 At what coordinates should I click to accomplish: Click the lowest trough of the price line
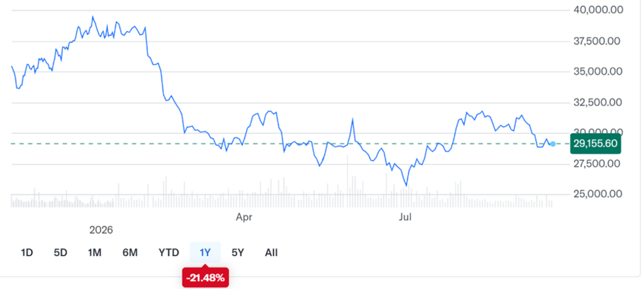pos(406,185)
